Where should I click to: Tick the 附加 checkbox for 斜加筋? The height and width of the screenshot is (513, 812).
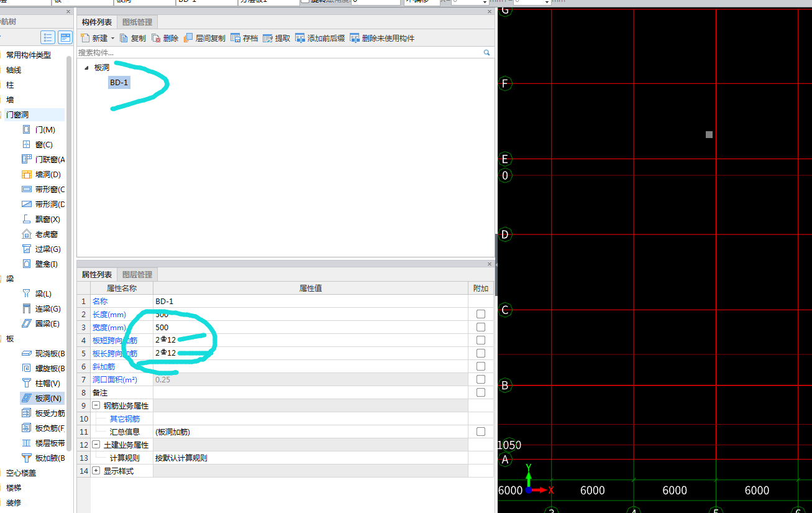click(x=481, y=366)
